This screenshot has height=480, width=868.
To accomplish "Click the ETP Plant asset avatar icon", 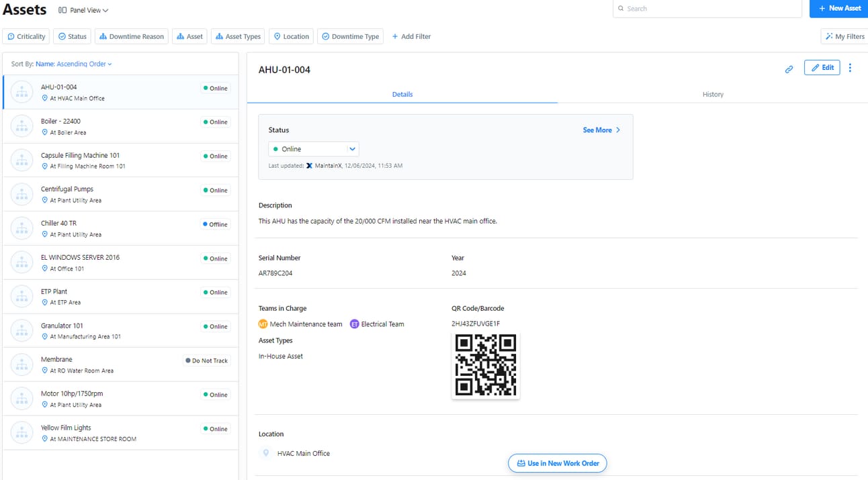I will (21, 297).
